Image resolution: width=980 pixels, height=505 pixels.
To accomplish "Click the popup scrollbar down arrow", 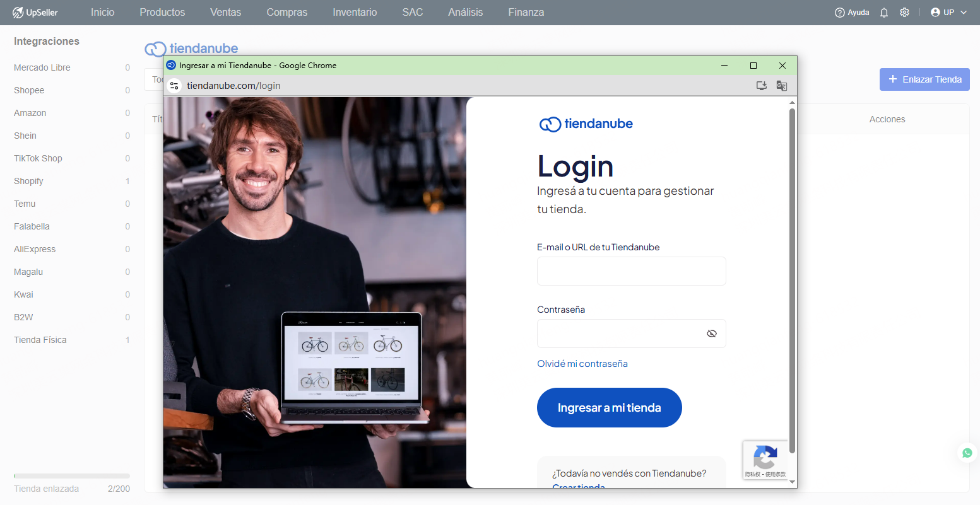I will [x=793, y=482].
